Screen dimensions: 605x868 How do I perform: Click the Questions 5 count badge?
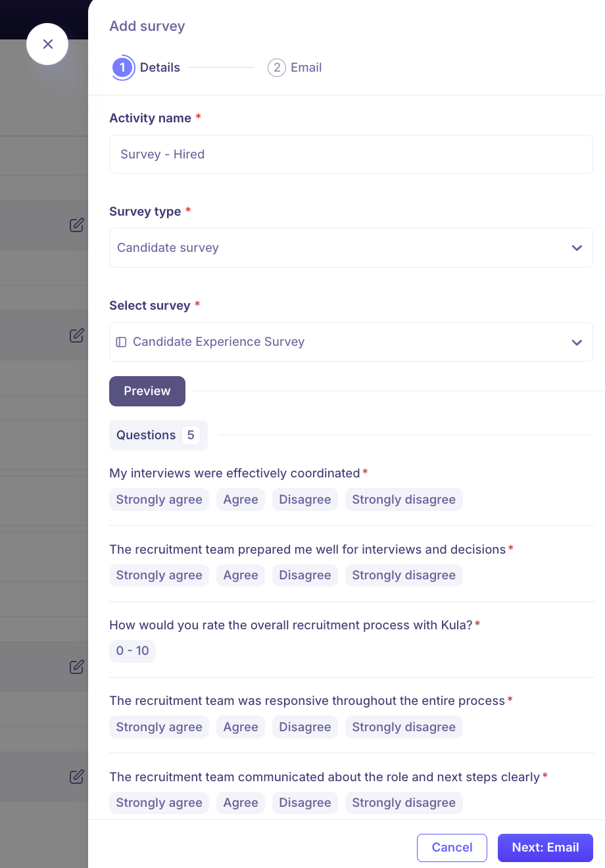pyautogui.click(x=191, y=435)
